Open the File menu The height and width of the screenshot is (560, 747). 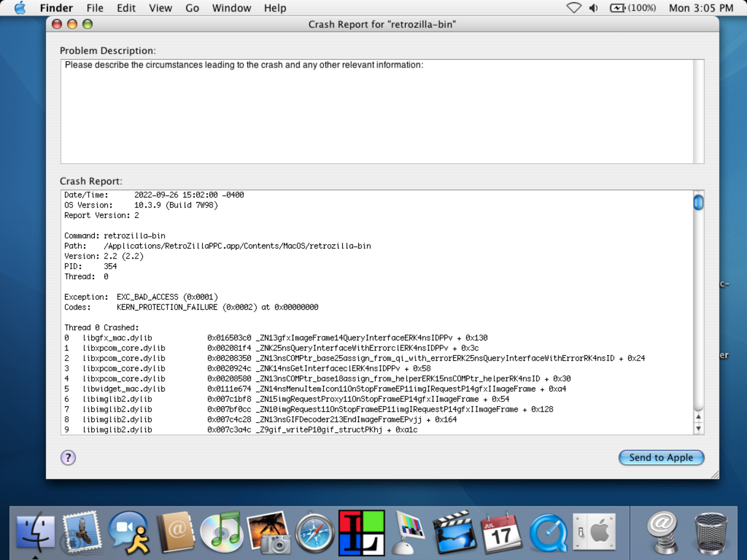coord(95,8)
